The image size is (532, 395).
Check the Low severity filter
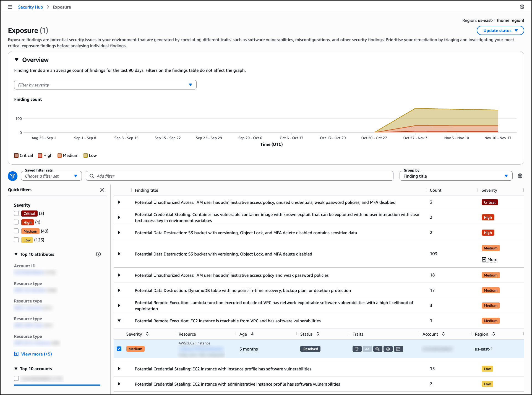tap(16, 240)
